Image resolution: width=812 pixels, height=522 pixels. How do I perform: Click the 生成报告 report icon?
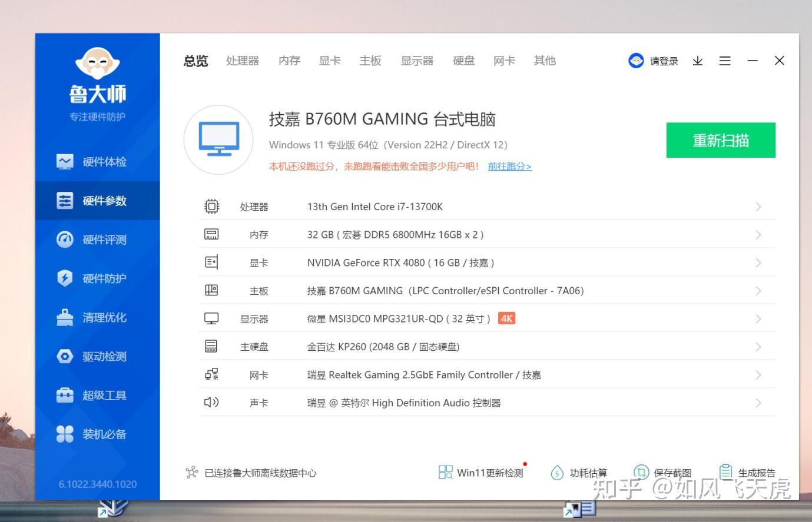tap(726, 471)
